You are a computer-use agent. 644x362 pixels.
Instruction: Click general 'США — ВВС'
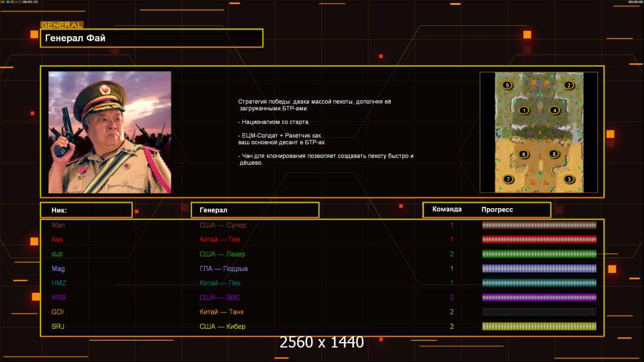tap(220, 297)
